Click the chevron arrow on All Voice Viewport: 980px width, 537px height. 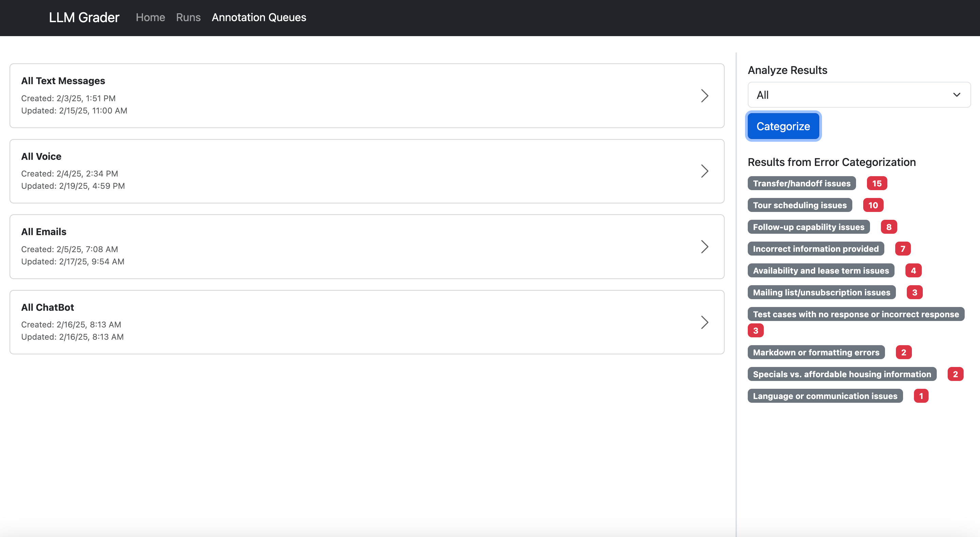pyautogui.click(x=705, y=171)
